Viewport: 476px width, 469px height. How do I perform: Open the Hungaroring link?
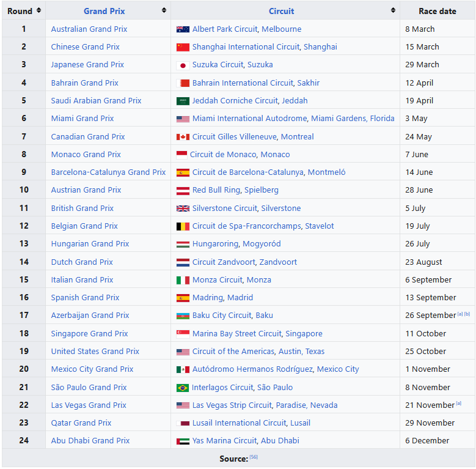click(215, 244)
